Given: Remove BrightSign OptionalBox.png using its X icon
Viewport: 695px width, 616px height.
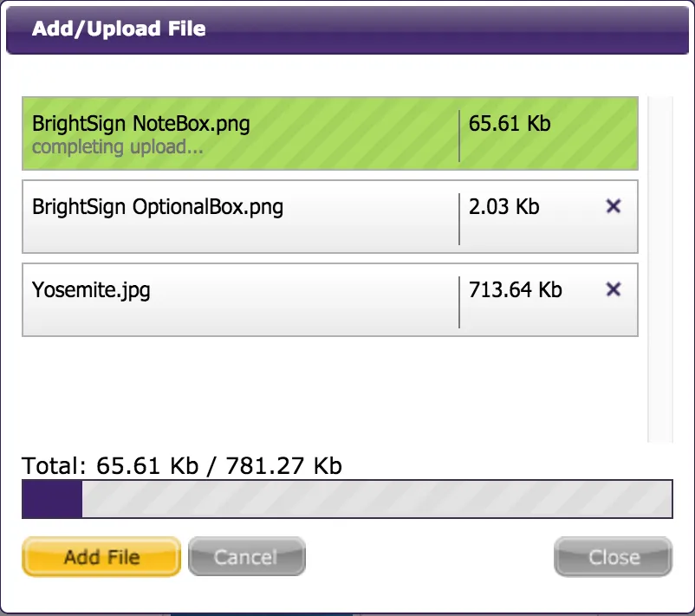Looking at the screenshot, I should tap(614, 206).
